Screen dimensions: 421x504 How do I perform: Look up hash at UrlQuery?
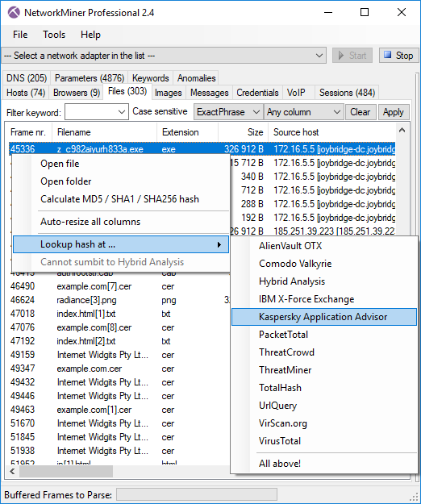point(324,406)
